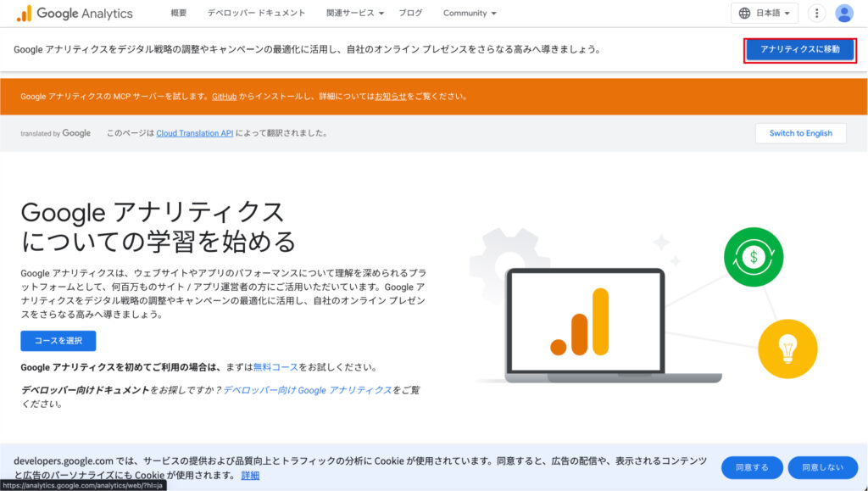Click the green dollar circle icon
This screenshot has width=868, height=491.
pos(754,256)
